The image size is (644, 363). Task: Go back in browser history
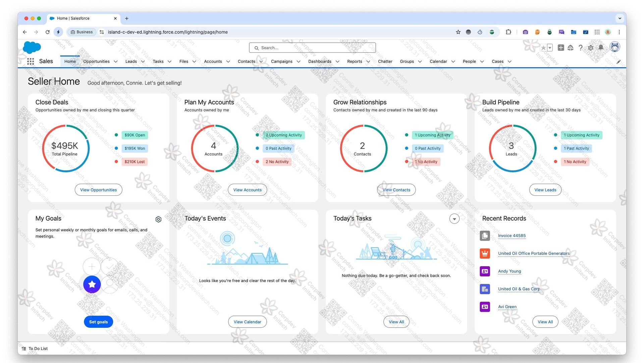[x=25, y=32]
